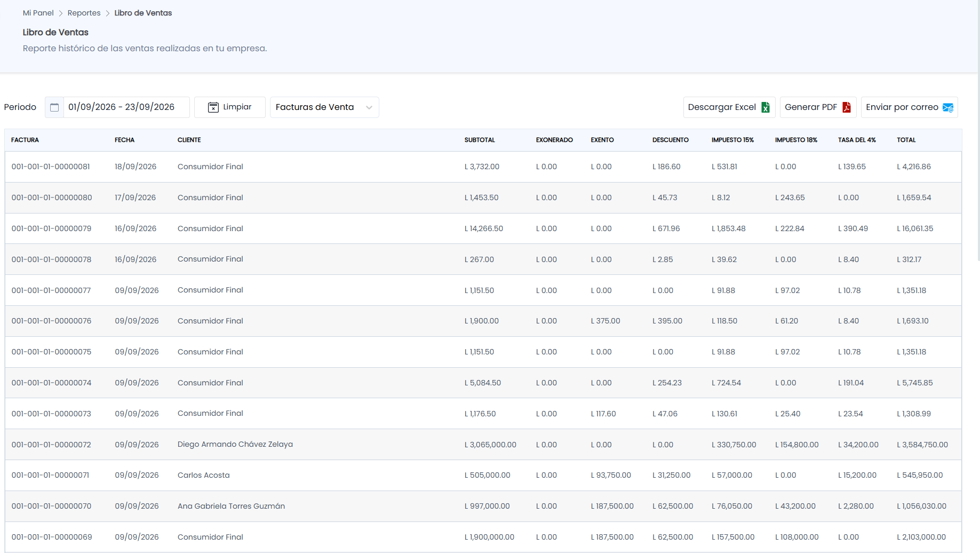Viewport: 980px width, 553px height.
Task: Click the TOTAL column header
Action: tap(906, 140)
